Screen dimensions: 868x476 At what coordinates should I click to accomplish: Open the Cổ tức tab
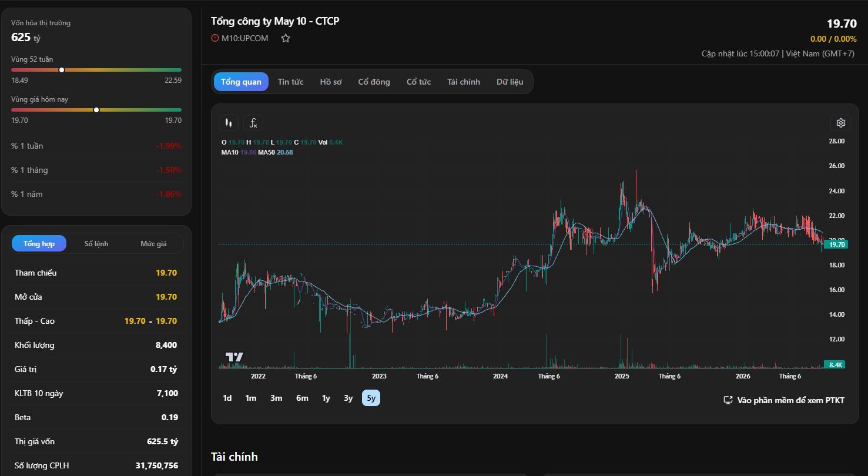pyautogui.click(x=418, y=82)
